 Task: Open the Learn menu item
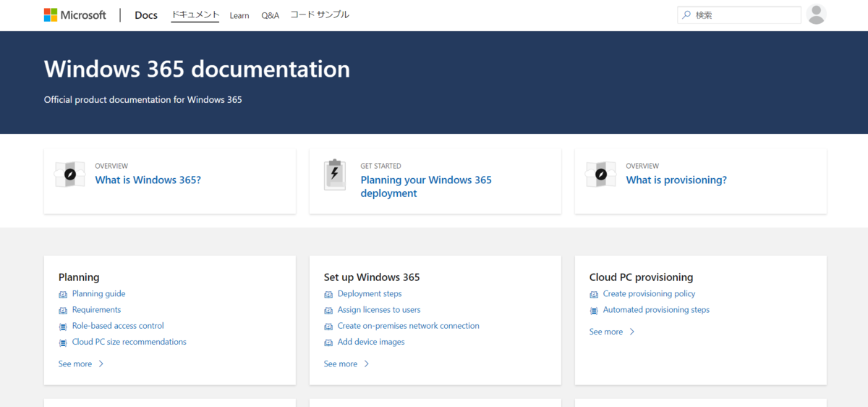coord(239,15)
